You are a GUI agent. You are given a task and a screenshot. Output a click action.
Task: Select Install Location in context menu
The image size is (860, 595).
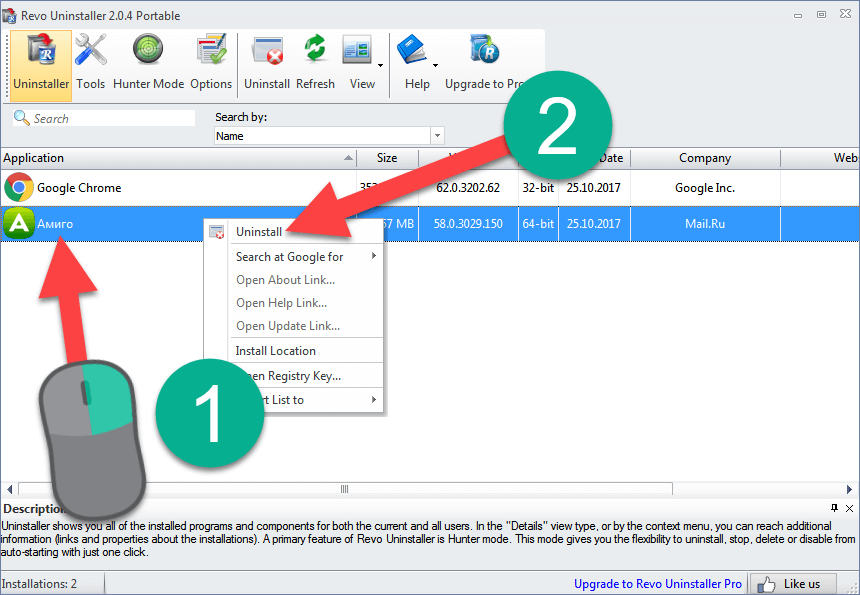pos(275,351)
